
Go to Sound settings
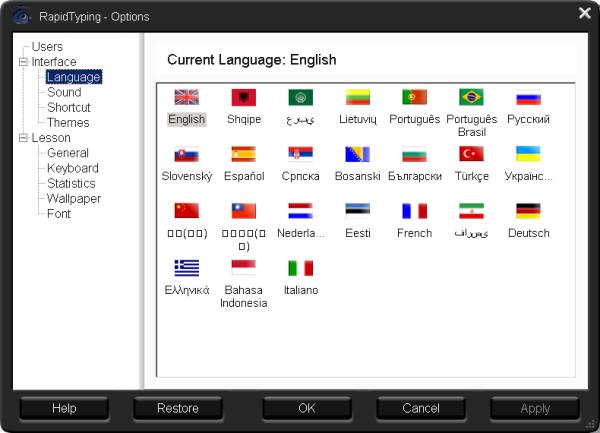(64, 92)
